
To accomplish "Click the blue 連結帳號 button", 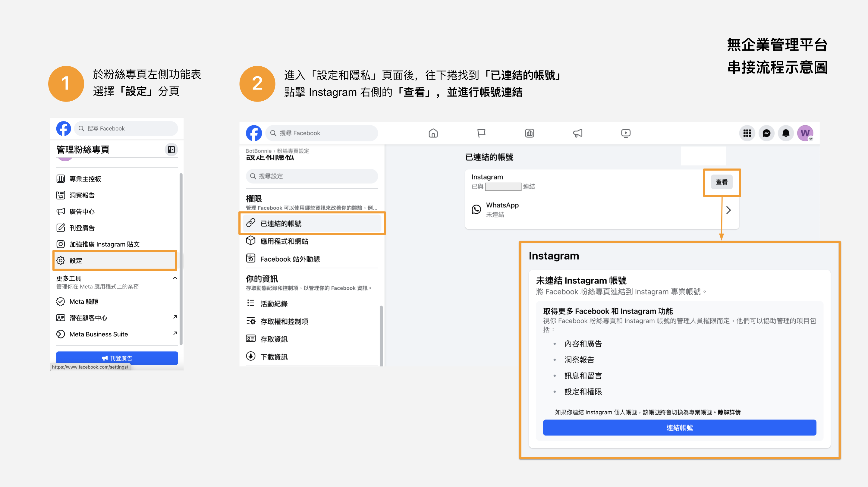I will click(679, 427).
